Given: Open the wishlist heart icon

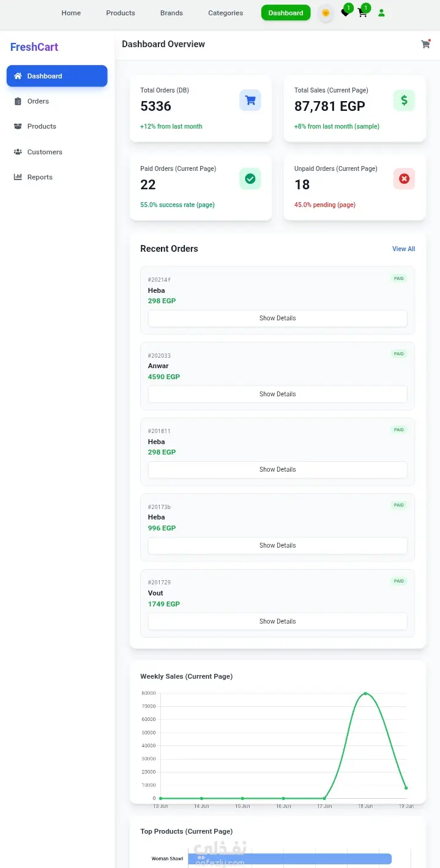Looking at the screenshot, I should [345, 13].
